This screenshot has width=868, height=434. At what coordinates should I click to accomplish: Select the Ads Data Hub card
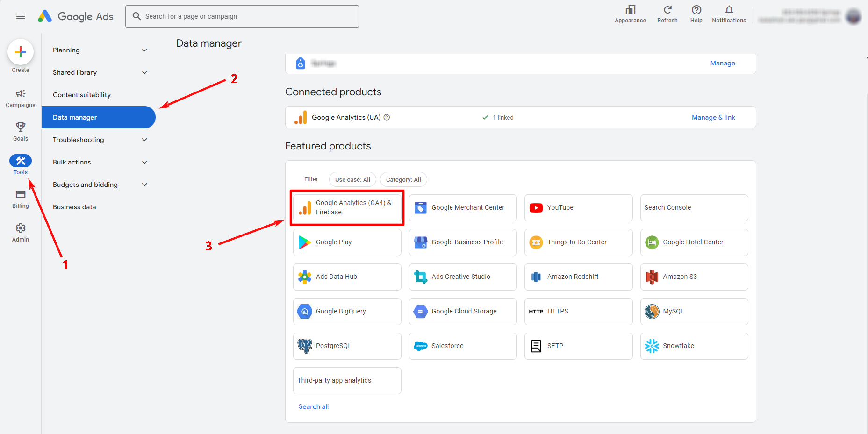(x=347, y=277)
